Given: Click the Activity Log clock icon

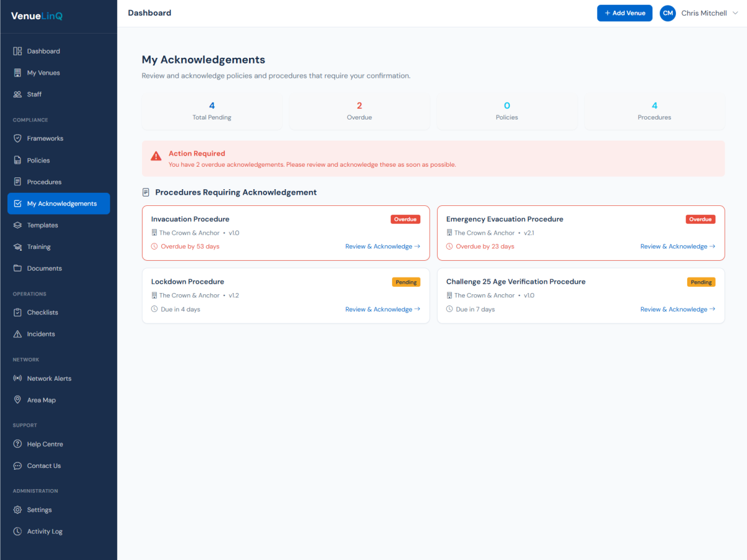Looking at the screenshot, I should [17, 531].
